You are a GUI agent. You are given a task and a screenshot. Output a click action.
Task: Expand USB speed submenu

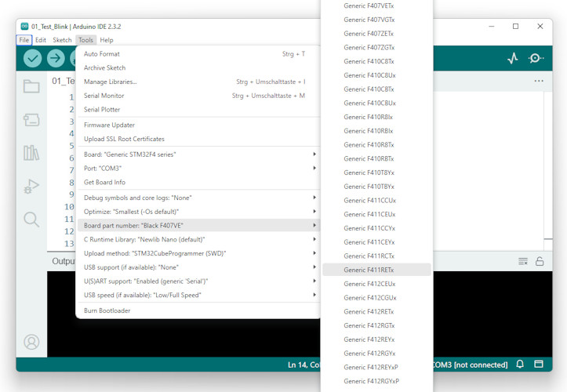(198, 295)
